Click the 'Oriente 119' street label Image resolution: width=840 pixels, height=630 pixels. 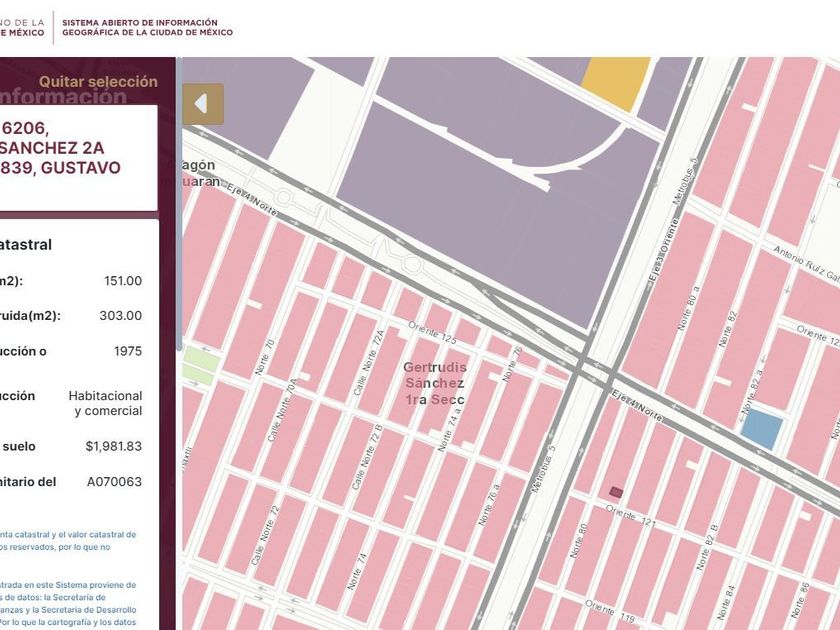click(x=610, y=612)
